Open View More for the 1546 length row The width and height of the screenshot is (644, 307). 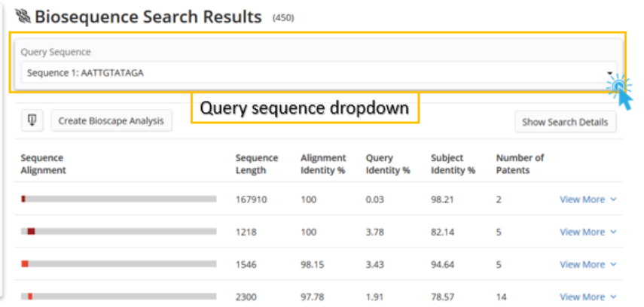(588, 264)
